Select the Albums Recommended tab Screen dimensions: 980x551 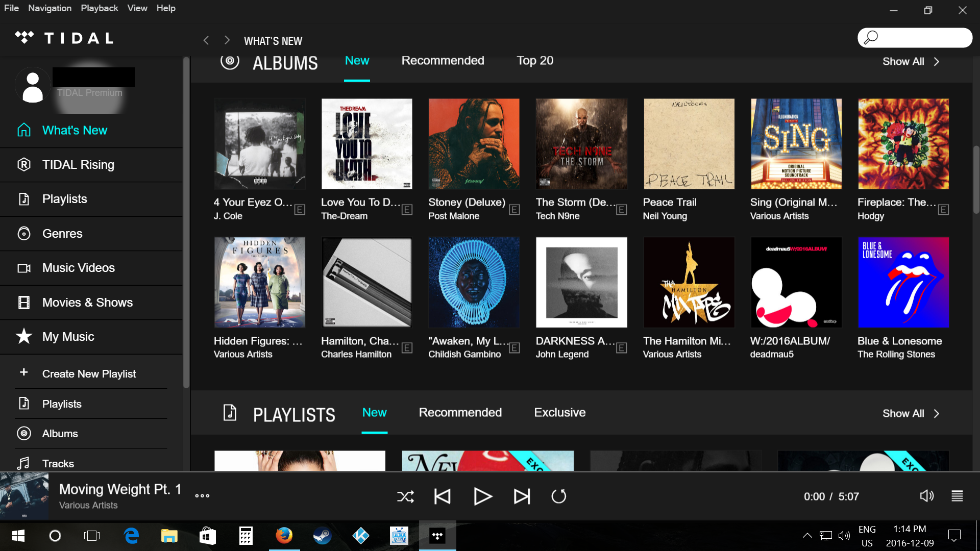[443, 61]
